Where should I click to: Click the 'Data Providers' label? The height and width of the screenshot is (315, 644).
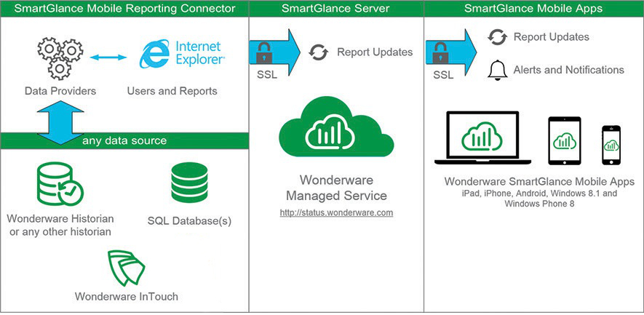point(60,91)
